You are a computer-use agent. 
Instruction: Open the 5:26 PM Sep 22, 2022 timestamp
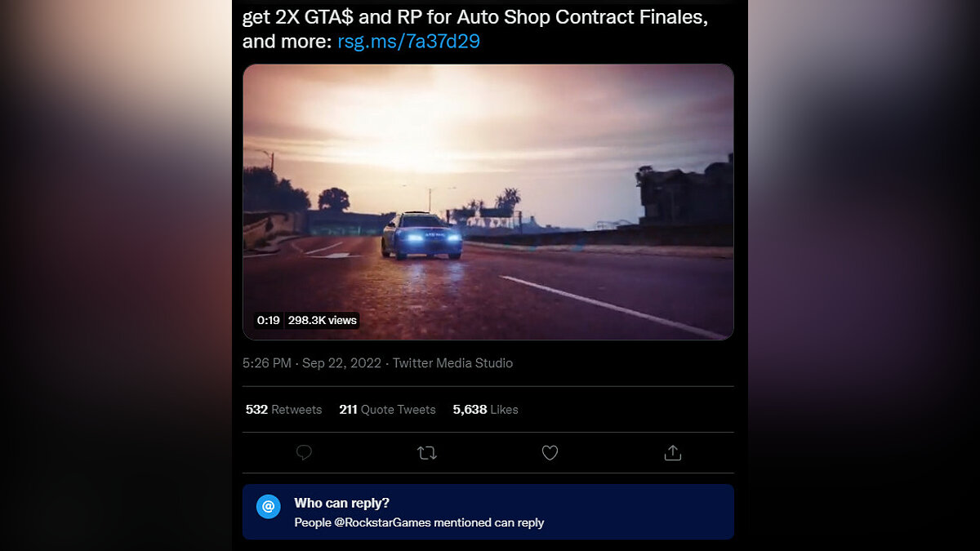coord(312,363)
